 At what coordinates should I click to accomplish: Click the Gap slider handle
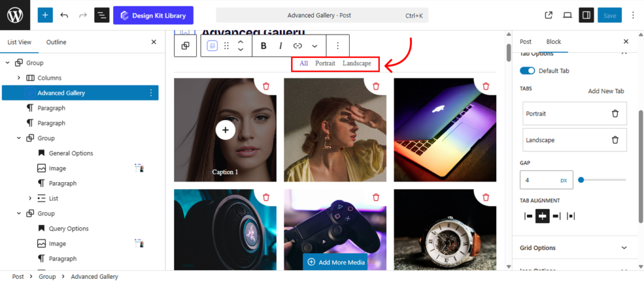[x=581, y=180]
